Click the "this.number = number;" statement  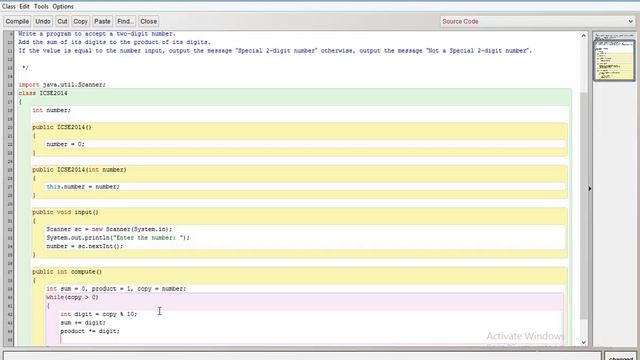pos(83,187)
